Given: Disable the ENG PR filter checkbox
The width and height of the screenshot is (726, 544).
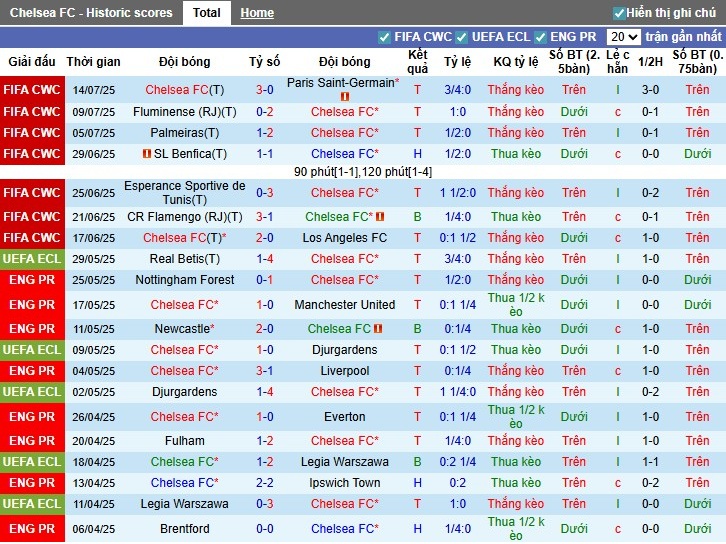Looking at the screenshot, I should (x=540, y=38).
